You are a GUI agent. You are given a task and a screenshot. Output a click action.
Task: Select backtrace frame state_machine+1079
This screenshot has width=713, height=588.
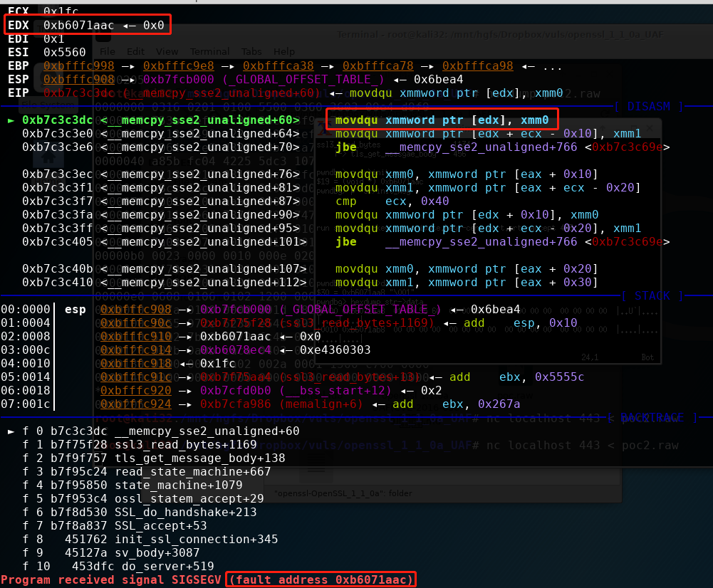click(132, 485)
